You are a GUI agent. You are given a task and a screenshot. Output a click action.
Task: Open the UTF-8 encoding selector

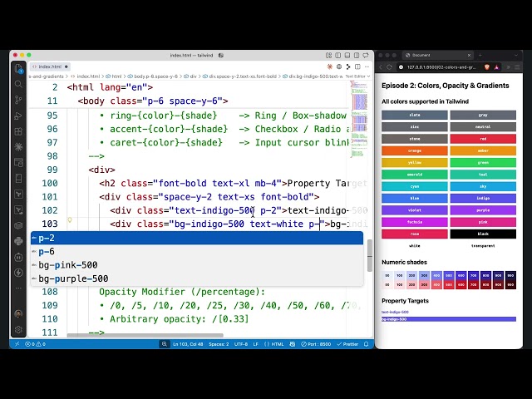[x=241, y=344]
